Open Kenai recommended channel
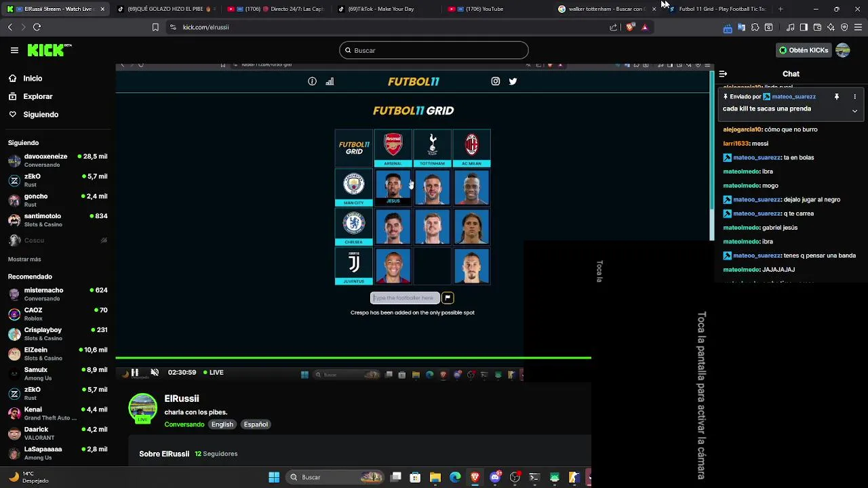868x488 pixels. tap(58, 413)
